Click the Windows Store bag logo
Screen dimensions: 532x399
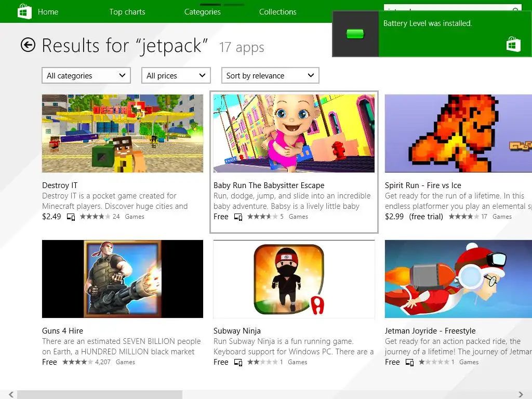tap(24, 11)
